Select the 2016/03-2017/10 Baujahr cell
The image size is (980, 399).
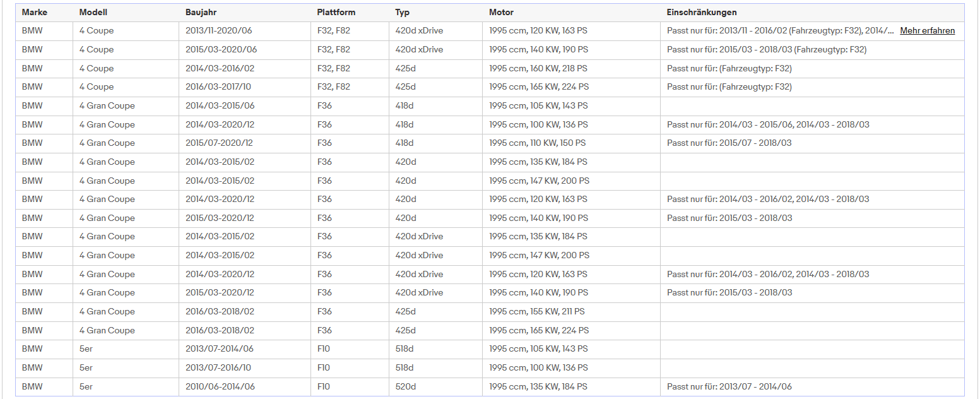point(245,87)
